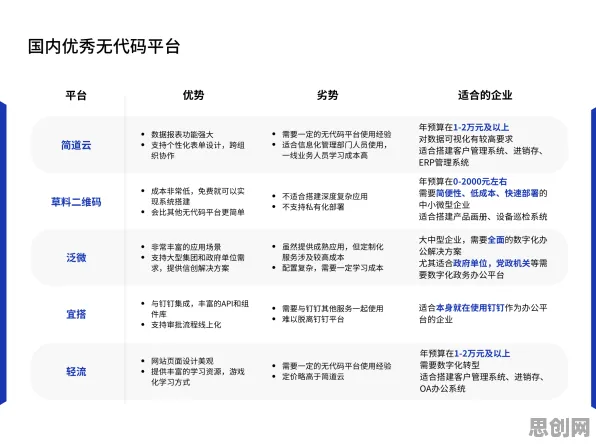The width and height of the screenshot is (596, 446).
Task: Click 简道云 row's 需要一定的无代码平台使用经验
Action: click(336, 134)
